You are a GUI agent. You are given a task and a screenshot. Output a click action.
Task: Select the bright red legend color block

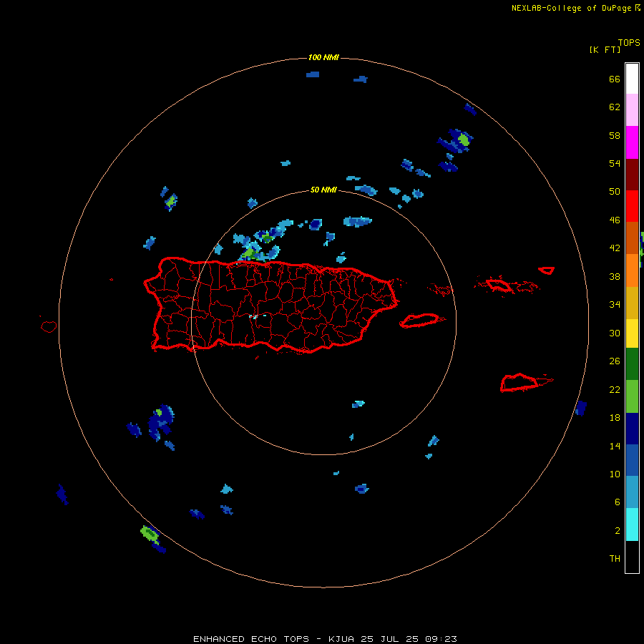pos(632,206)
